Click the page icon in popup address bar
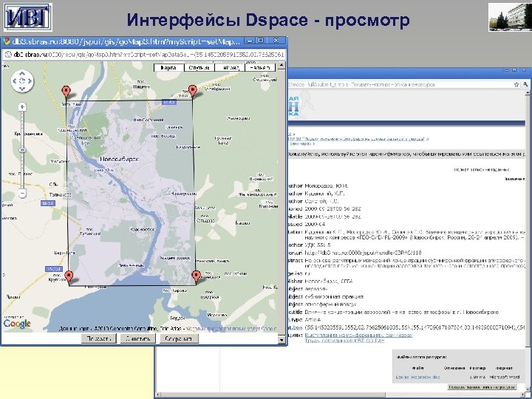Screen dimensions: 532x399 click(8, 54)
